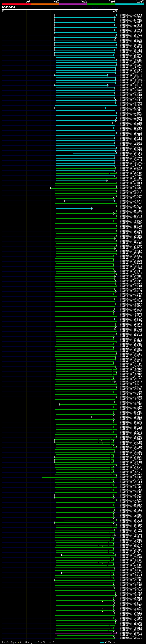Select the UniRef100_A5C2B9 label

[x=131, y=93]
